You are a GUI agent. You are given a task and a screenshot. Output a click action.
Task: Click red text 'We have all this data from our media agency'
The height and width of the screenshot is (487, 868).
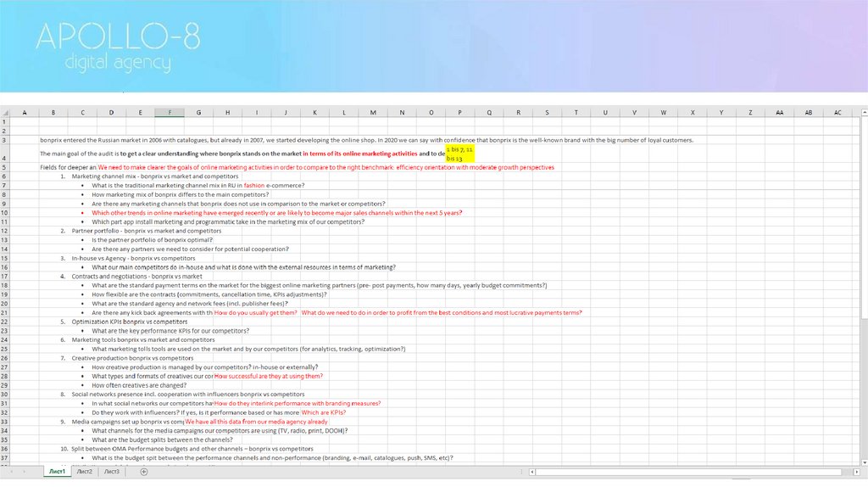256,422
